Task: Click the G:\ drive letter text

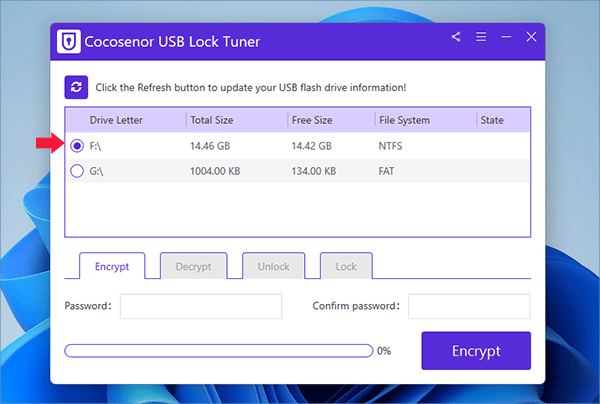Action: pyautogui.click(x=96, y=171)
